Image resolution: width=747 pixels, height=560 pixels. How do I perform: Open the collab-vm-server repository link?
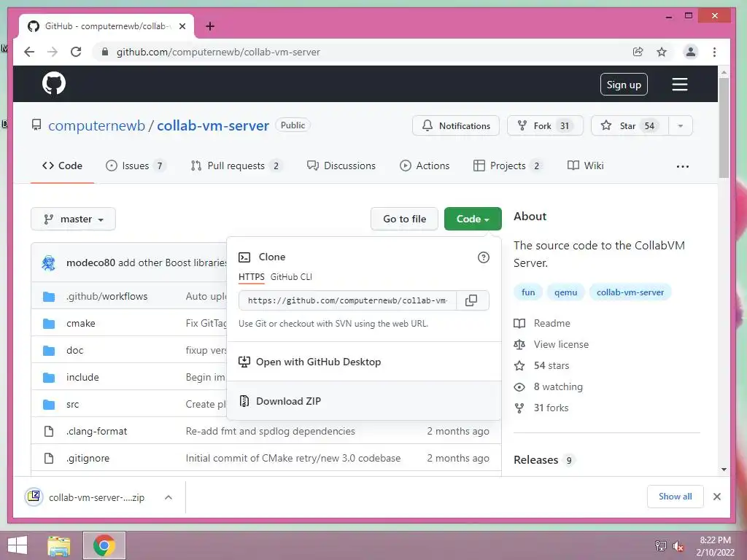[x=213, y=125]
